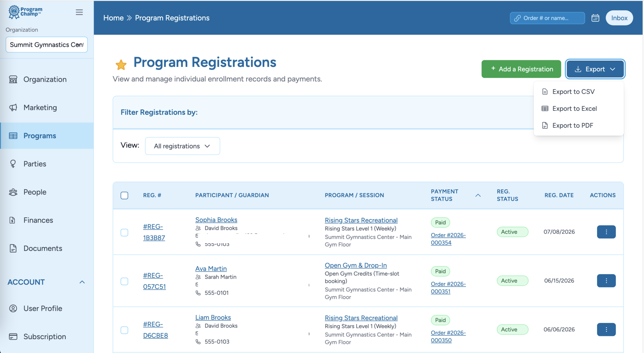The height and width of the screenshot is (353, 644).
Task: Go to Marketing section
Action: (x=47, y=108)
